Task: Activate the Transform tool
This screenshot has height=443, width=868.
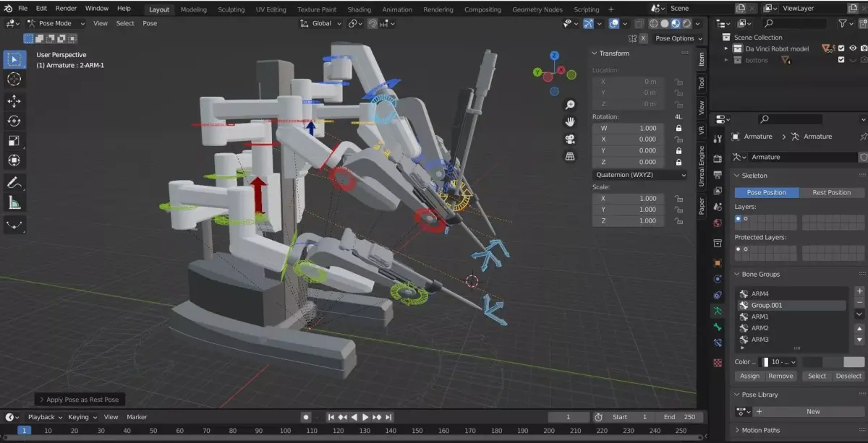Action: pyautogui.click(x=14, y=160)
